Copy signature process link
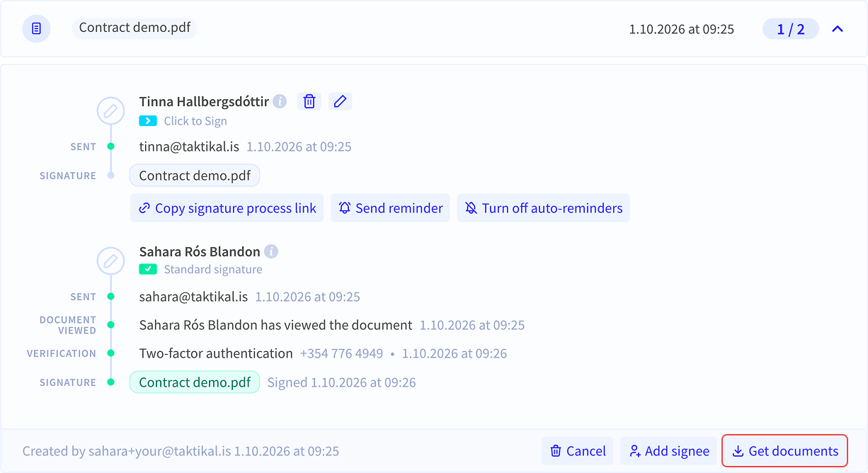Viewport: 868px width, 473px height. (227, 208)
